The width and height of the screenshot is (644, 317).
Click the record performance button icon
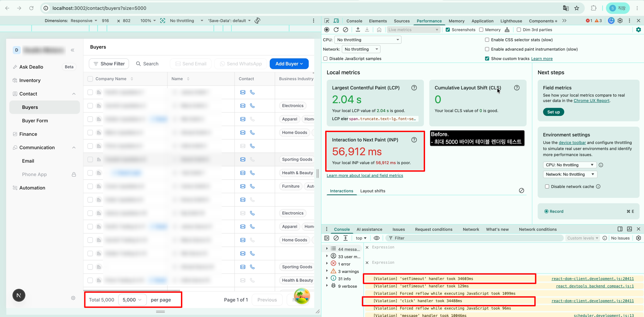pos(327,30)
